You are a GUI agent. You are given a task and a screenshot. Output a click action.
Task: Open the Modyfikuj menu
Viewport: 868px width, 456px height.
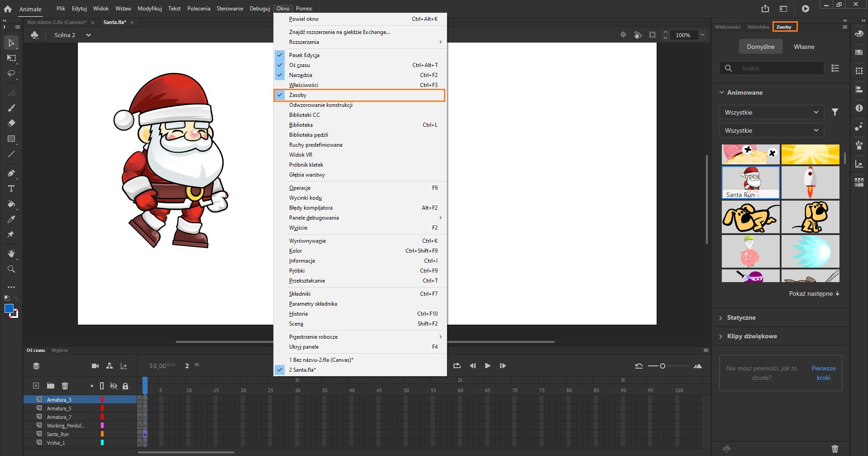(x=149, y=9)
